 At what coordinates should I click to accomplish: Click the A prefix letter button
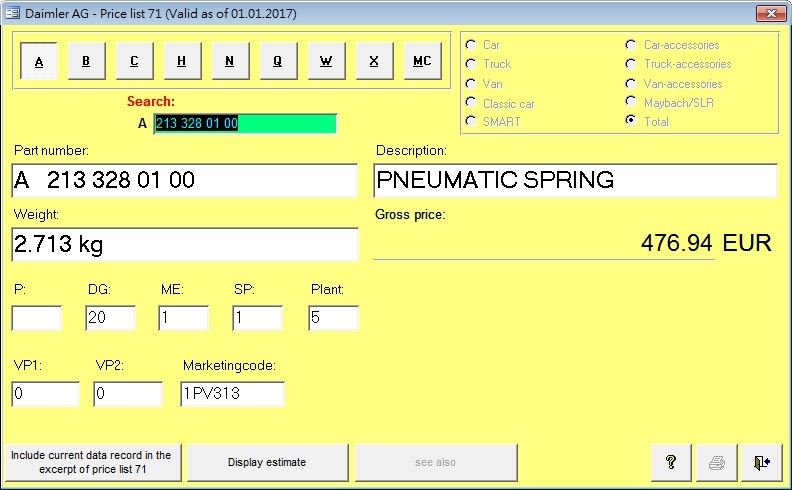[x=39, y=61]
